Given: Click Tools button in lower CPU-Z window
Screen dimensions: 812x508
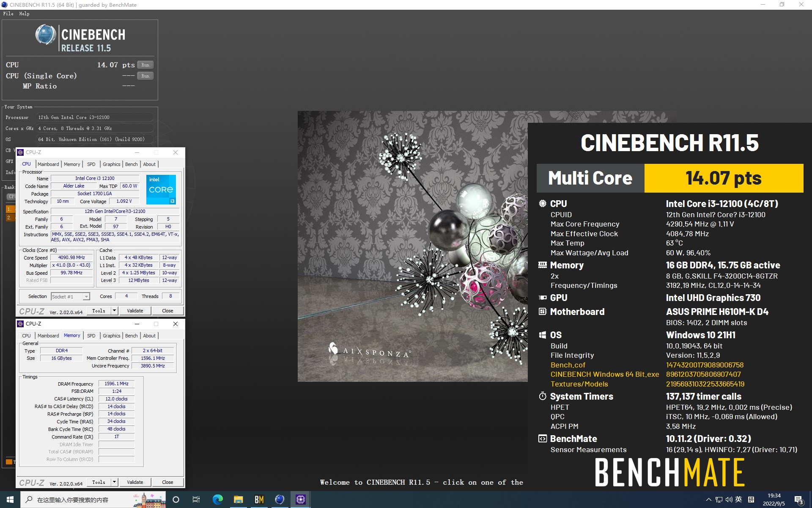Looking at the screenshot, I should (99, 482).
